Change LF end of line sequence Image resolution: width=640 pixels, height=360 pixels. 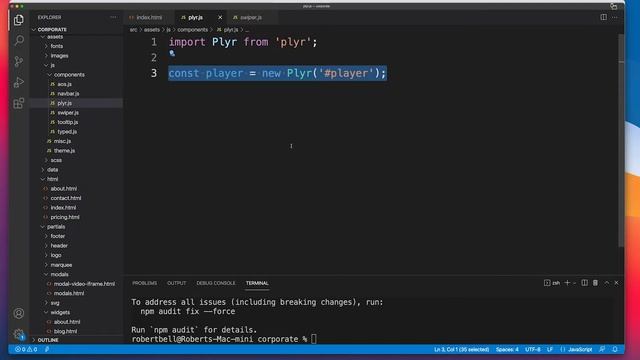pyautogui.click(x=550, y=349)
